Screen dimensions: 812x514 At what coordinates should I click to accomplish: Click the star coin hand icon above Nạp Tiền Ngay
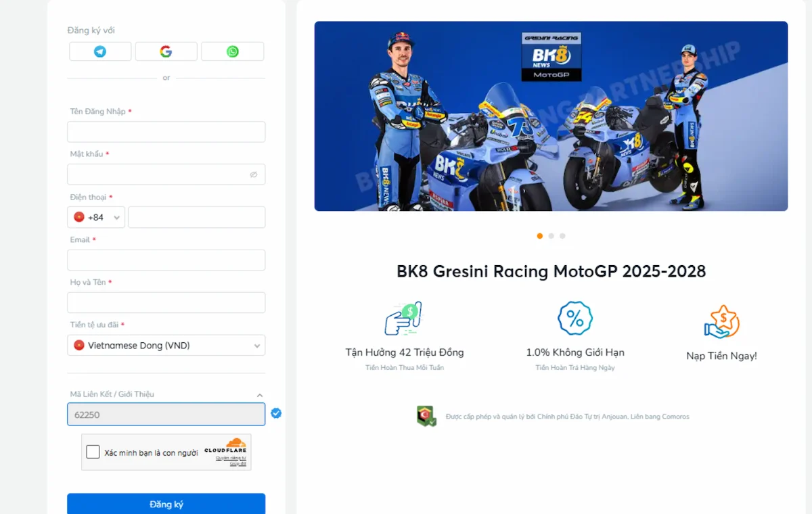(721, 322)
